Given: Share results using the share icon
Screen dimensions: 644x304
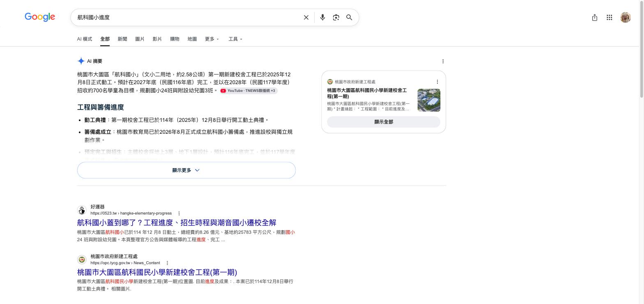Looking at the screenshot, I should (x=594, y=17).
